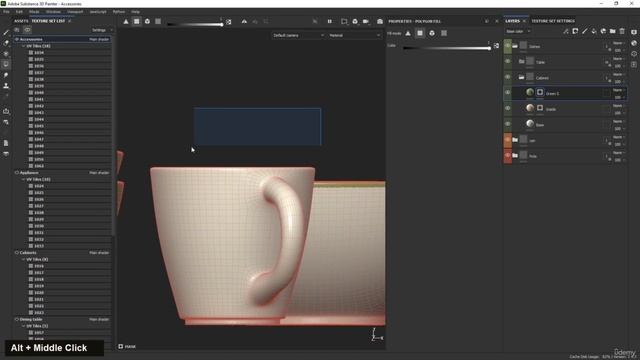Click the Color slider in Properties panel

447,48
